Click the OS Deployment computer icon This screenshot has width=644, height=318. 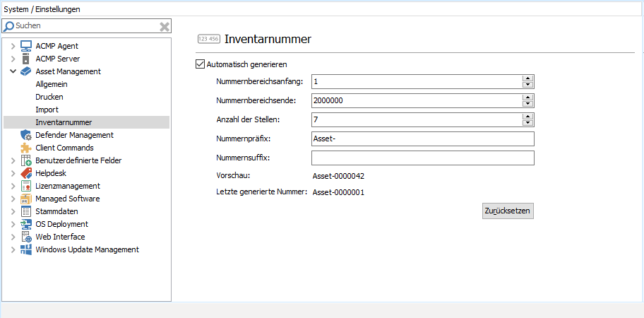click(26, 224)
